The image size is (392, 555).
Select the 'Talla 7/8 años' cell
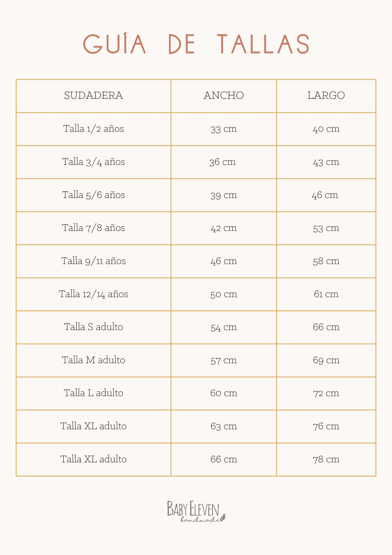click(x=94, y=228)
